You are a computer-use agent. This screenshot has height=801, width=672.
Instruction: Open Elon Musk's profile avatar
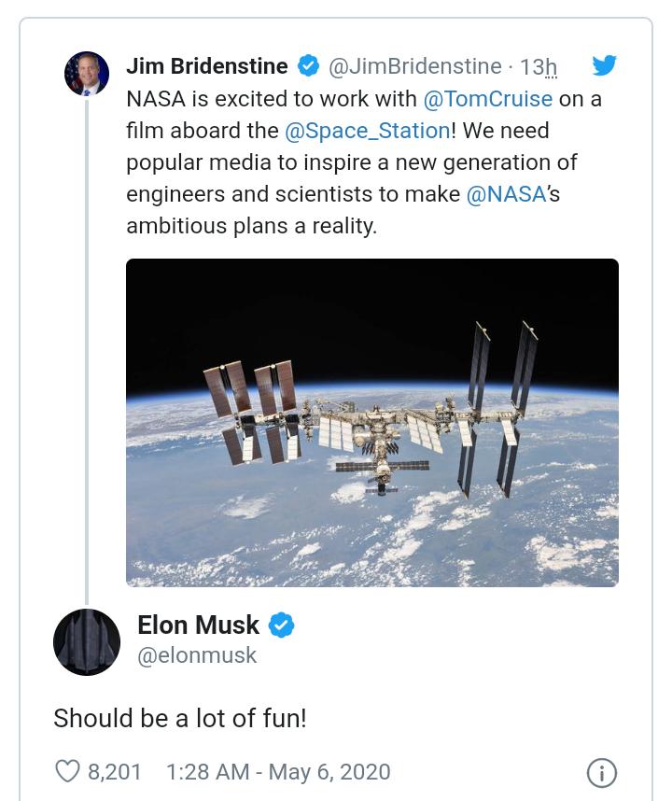click(87, 642)
